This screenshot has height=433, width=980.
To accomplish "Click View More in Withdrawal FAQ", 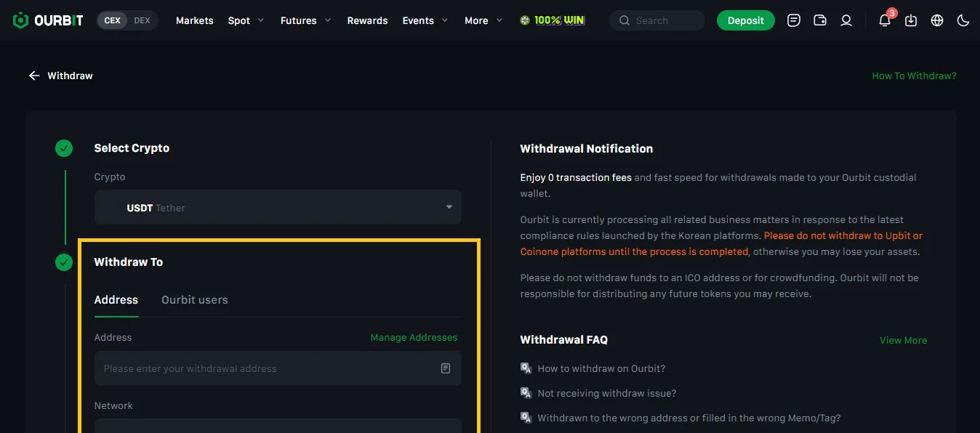I will pyautogui.click(x=903, y=340).
